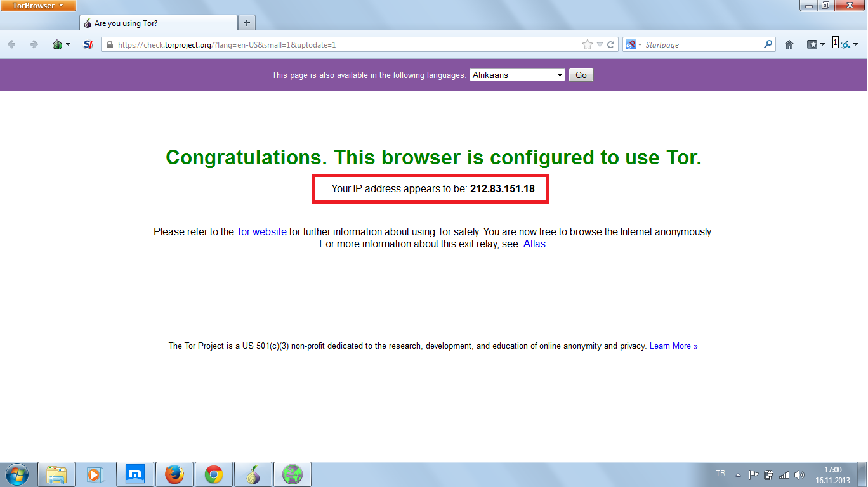Click the NoScript S icon
This screenshot has height=487, width=868.
pos(88,44)
